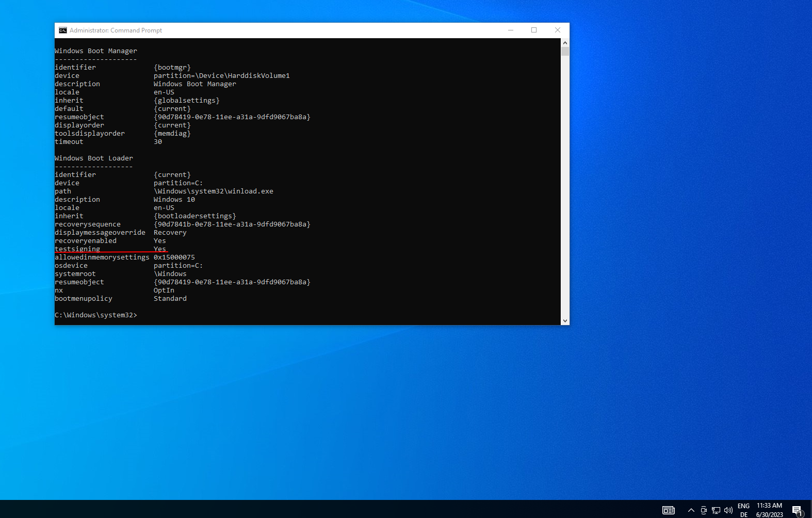Click the '{globalsettings}' inherit value
812x518 pixels.
[187, 101]
